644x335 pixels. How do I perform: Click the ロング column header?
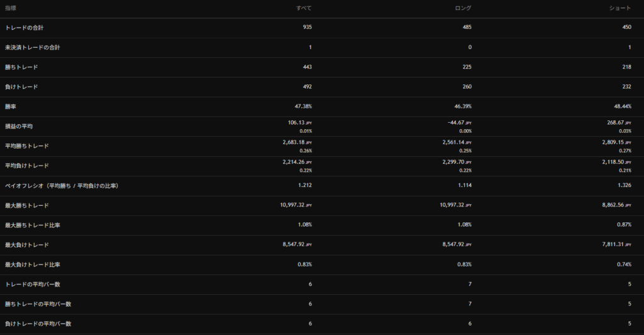point(462,8)
